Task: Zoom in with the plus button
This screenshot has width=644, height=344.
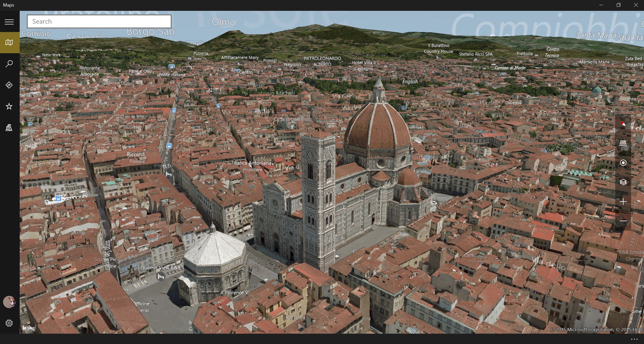Action: coord(623,202)
